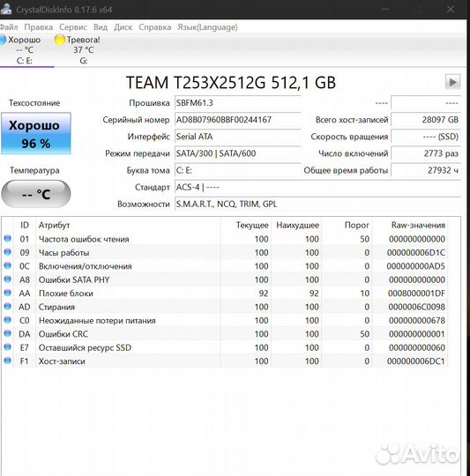
Task: Click the Возможности field S.M.A.R.T., NCQ, TRIM, GPL
Action: coord(317,204)
